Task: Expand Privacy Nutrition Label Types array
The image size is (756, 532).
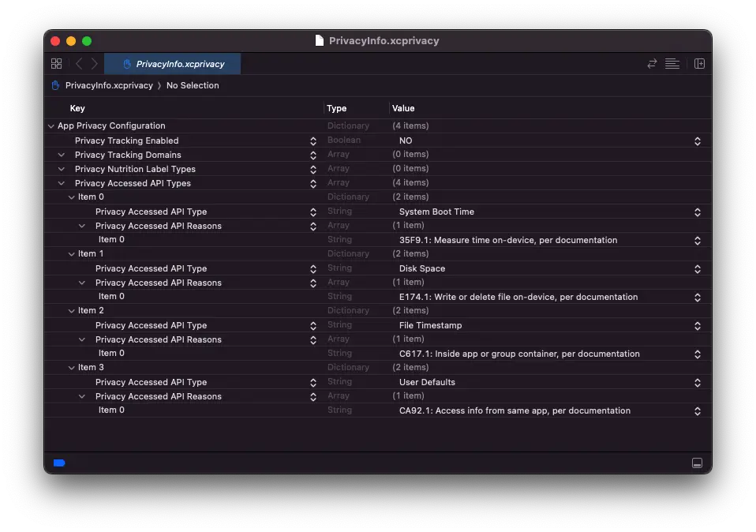Action: pos(62,169)
